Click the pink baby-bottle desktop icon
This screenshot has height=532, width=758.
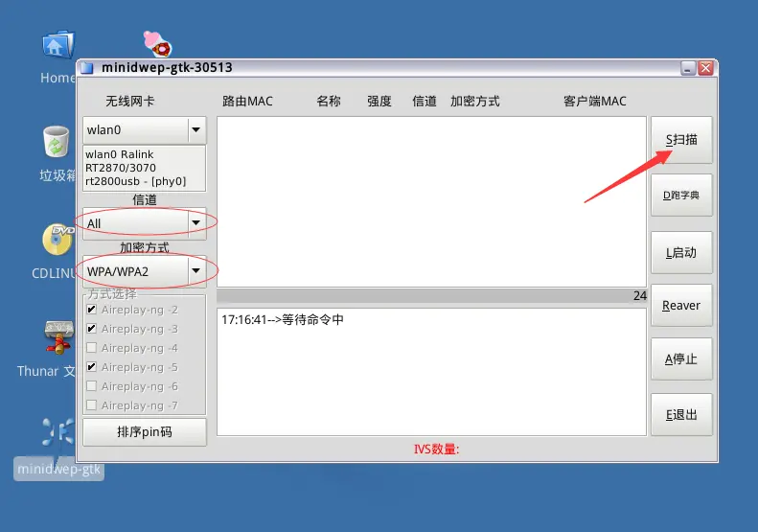[157, 44]
